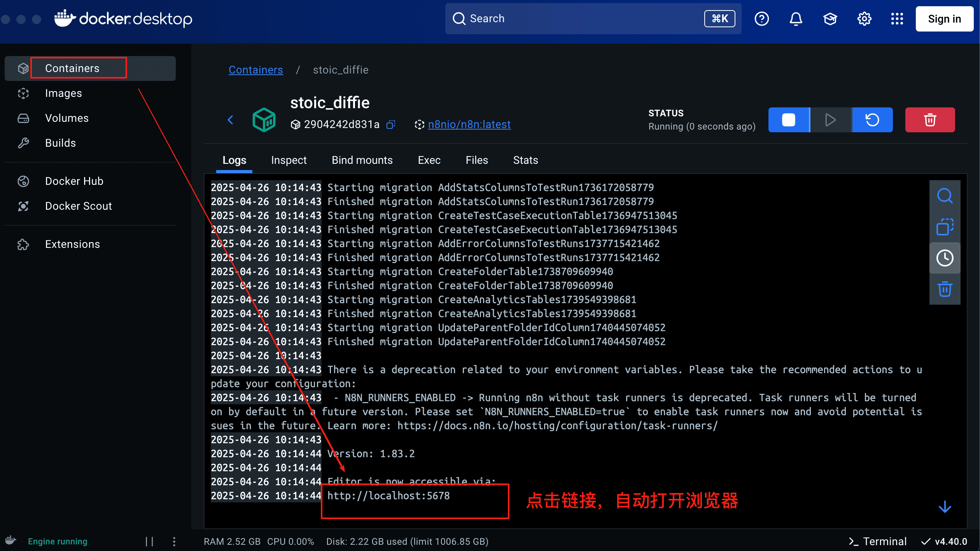This screenshot has width=980, height=551.
Task: Clear the logs with trash icon
Action: [x=945, y=289]
